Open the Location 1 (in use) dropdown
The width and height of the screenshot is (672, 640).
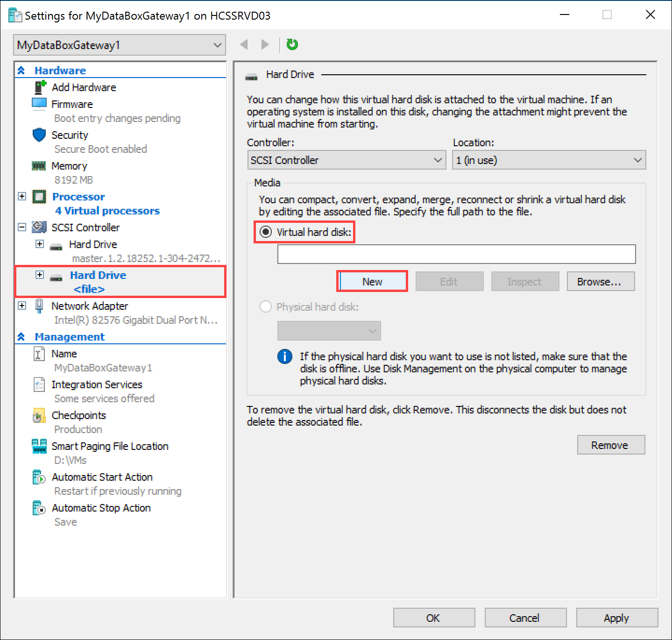tap(549, 160)
